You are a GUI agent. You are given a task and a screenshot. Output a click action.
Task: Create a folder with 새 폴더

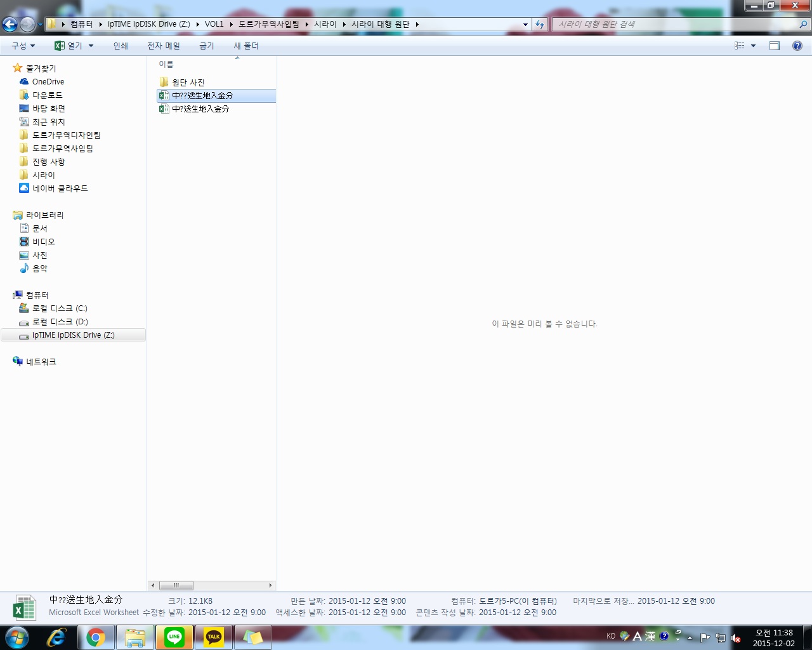246,46
